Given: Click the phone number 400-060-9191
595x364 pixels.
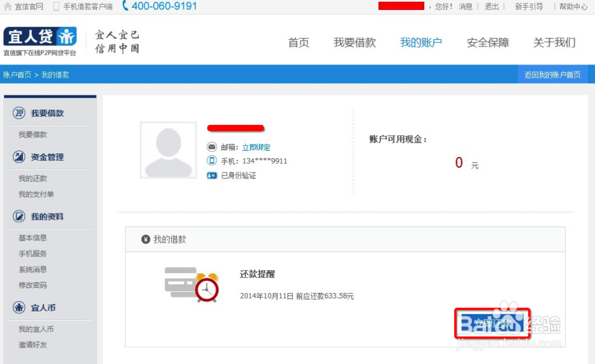Looking at the screenshot, I should (x=164, y=6).
